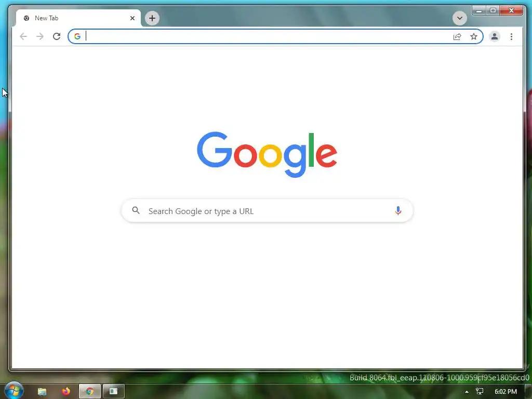
Task: Reload the current page
Action: pyautogui.click(x=57, y=36)
